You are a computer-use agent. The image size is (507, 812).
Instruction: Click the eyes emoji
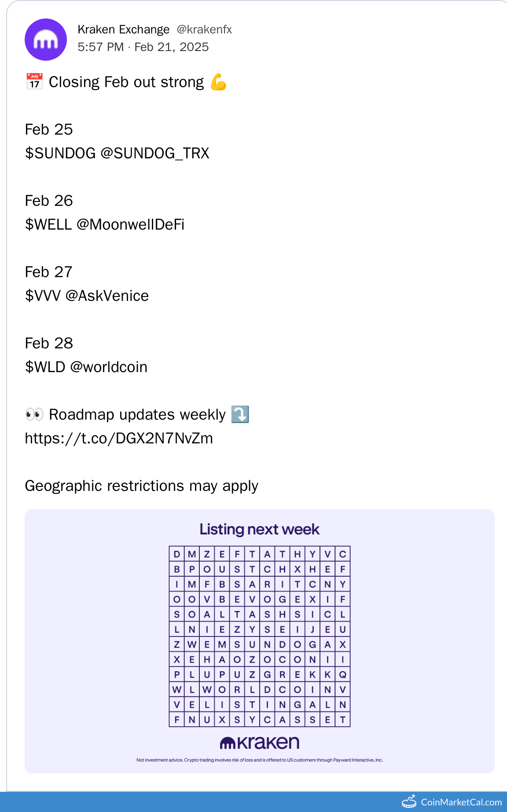(x=34, y=414)
